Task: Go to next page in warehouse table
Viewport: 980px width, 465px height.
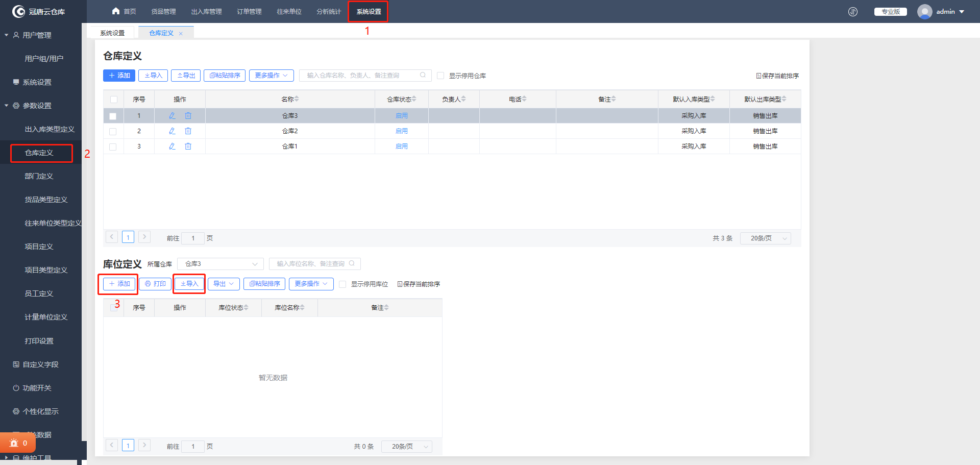Action: 144,237
